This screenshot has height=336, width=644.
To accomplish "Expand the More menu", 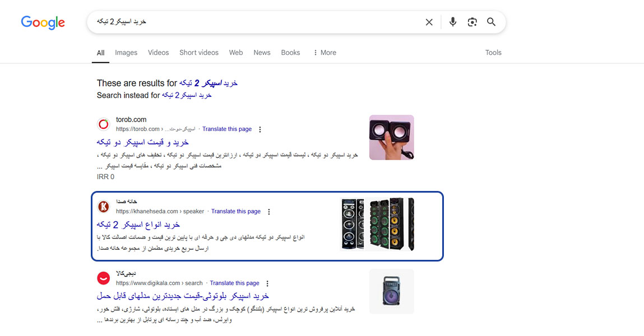I will point(325,53).
